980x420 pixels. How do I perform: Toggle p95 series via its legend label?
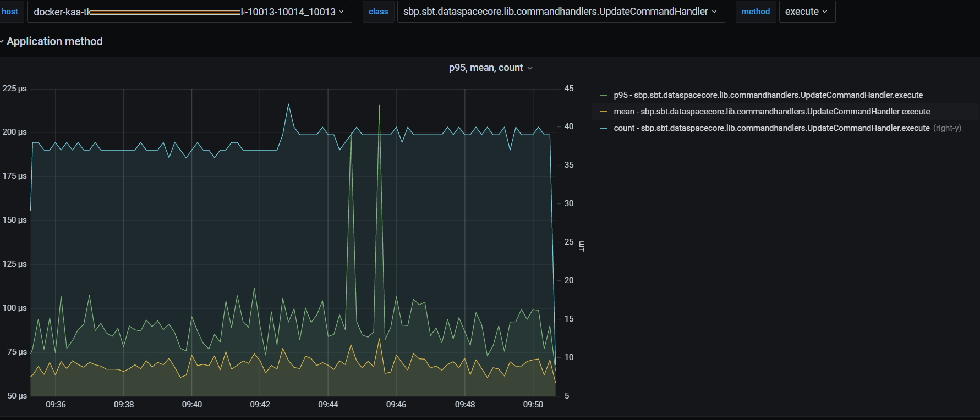tap(768, 95)
